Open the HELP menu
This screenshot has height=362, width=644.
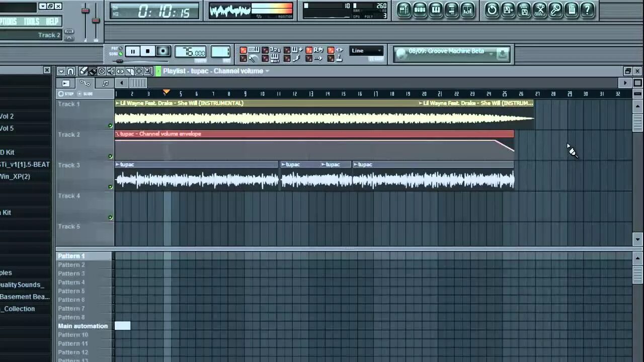pos(52,21)
